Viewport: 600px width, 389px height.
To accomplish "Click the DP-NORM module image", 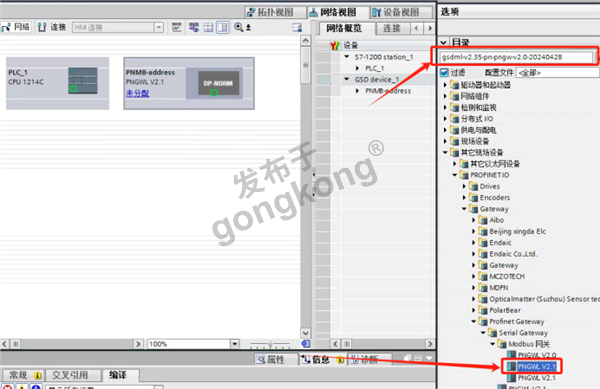I will click(218, 83).
